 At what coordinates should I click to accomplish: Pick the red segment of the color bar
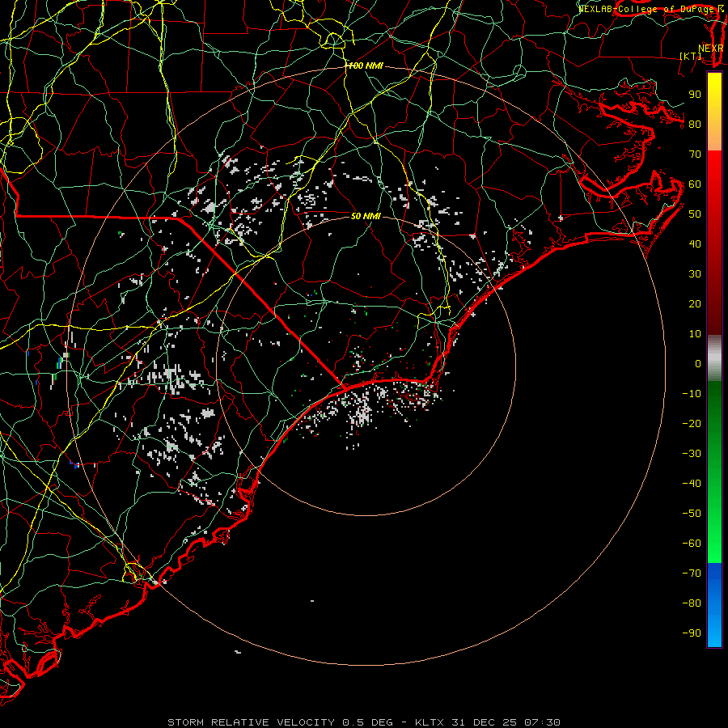pyautogui.click(x=714, y=243)
